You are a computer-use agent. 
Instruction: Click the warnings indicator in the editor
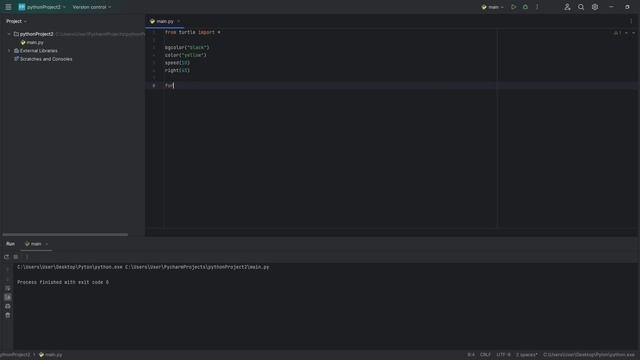coord(617,33)
